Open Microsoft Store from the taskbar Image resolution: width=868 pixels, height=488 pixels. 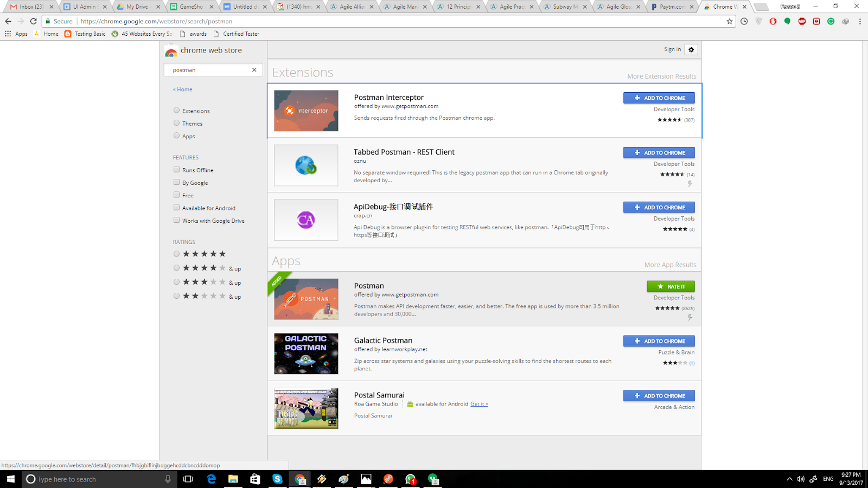pos(255,479)
